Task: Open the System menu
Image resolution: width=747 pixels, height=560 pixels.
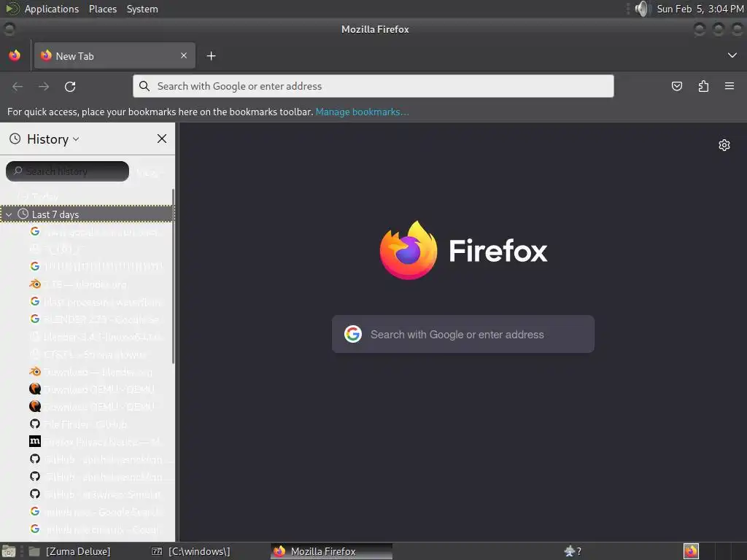Action: 142,9
